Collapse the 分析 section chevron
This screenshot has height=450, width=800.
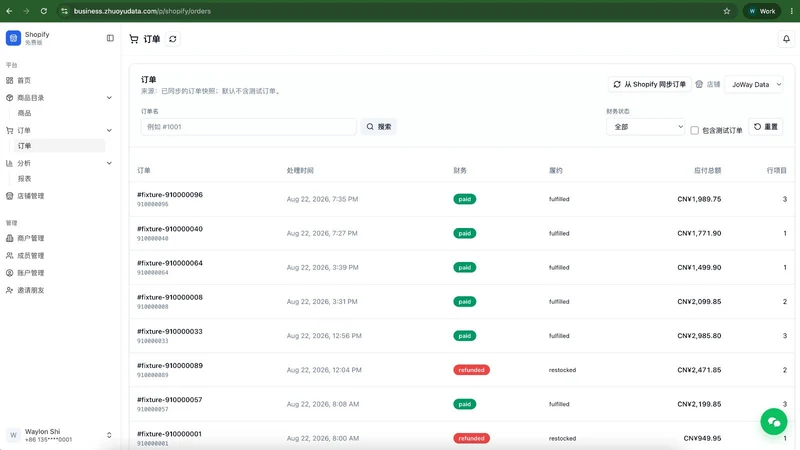click(x=109, y=163)
